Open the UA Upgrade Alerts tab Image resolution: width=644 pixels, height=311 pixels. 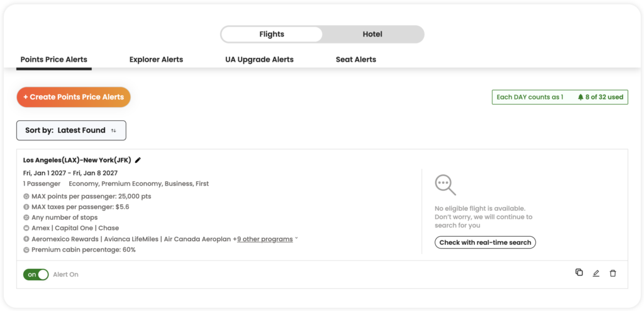[259, 60]
